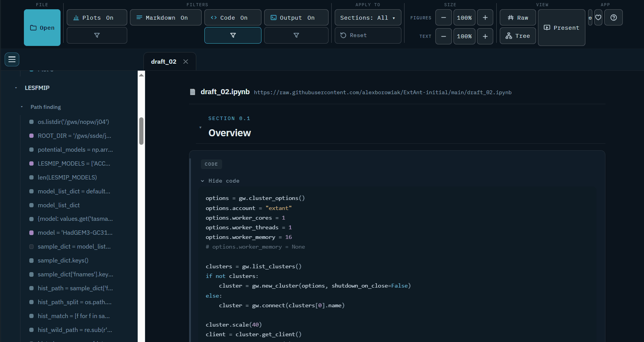The width and height of the screenshot is (644, 342).
Task: Open a file with the Open button
Action: pos(42,28)
